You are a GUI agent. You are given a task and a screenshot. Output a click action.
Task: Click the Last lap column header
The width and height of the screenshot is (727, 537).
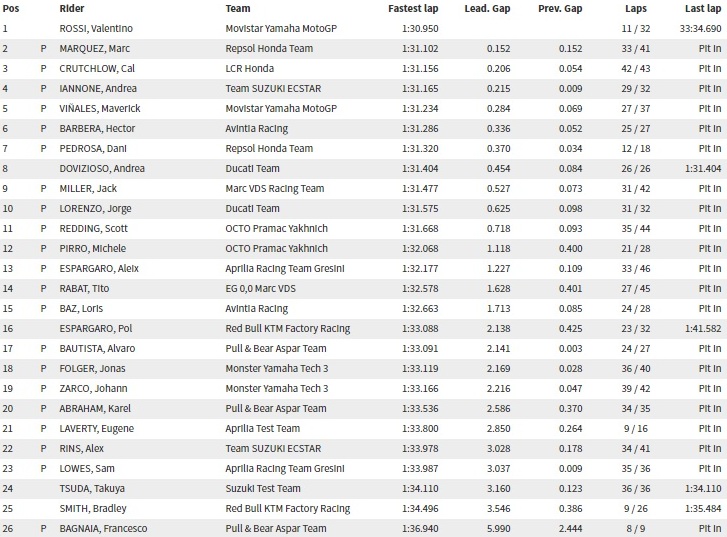click(703, 8)
